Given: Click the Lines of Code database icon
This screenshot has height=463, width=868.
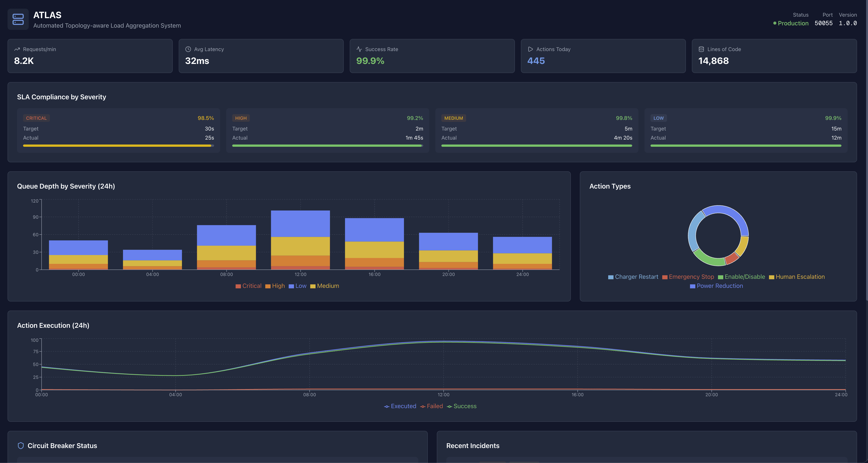Looking at the screenshot, I should pyautogui.click(x=701, y=49).
